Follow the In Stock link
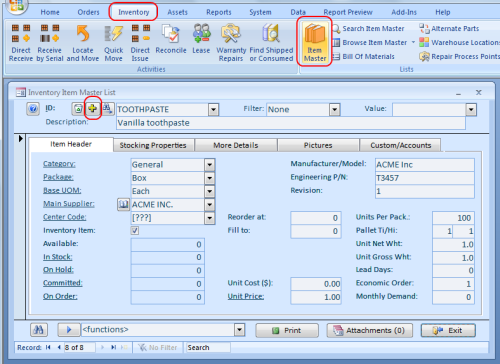 click(x=57, y=257)
